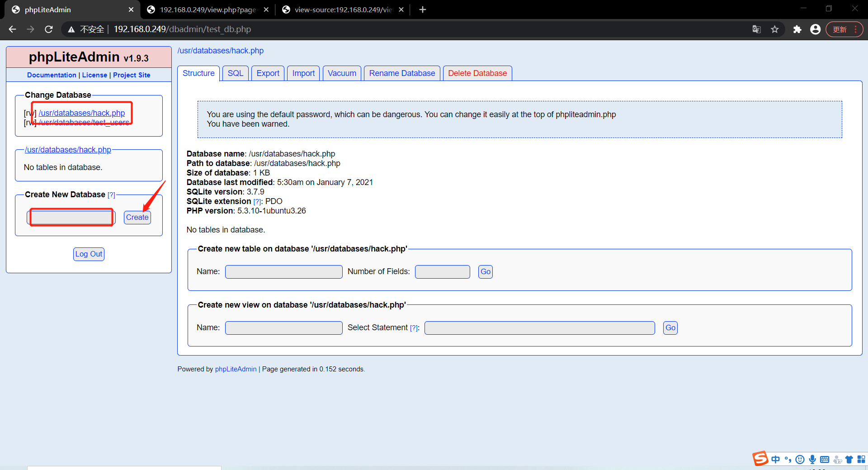Click Go to create new view
The image size is (868, 470).
pyautogui.click(x=670, y=328)
